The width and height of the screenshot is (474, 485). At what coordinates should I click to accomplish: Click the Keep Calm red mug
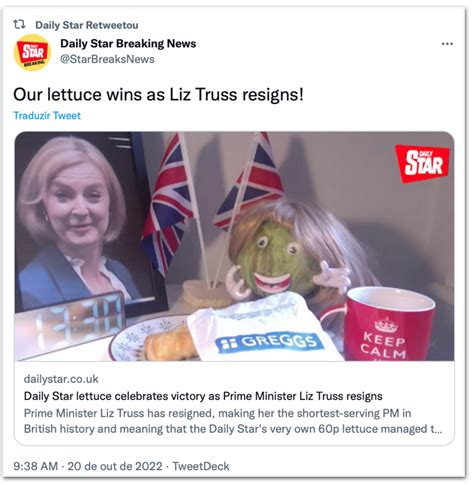pyautogui.click(x=389, y=324)
